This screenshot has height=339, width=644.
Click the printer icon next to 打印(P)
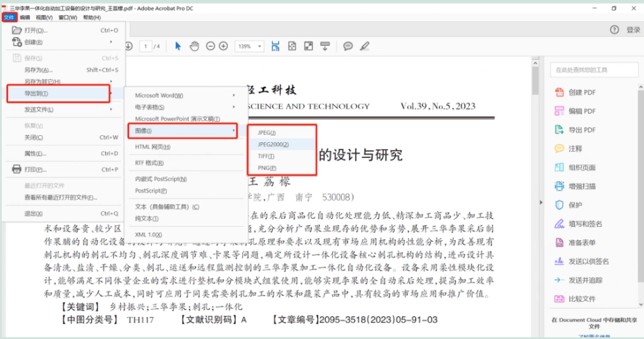16,169
